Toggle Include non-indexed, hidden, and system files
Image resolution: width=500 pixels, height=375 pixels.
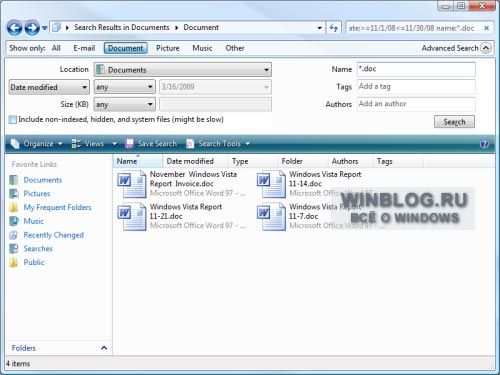pos(13,120)
